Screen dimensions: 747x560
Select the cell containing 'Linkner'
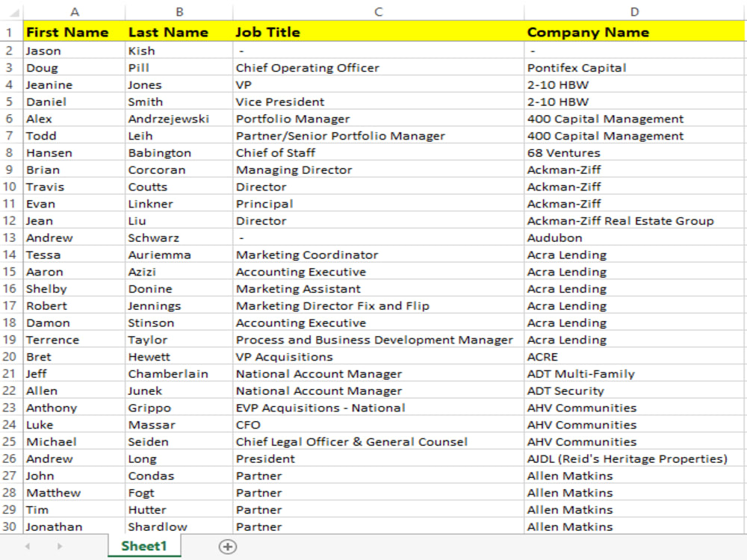pos(179,203)
